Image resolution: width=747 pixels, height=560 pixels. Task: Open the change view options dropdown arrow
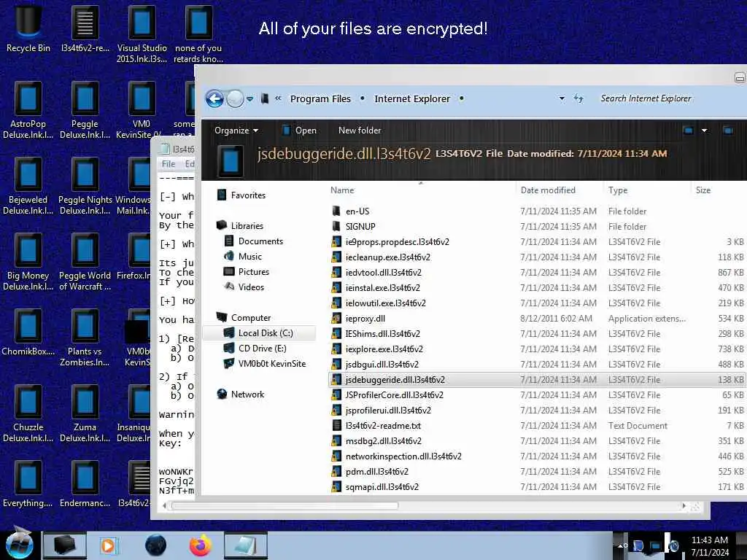tap(704, 131)
